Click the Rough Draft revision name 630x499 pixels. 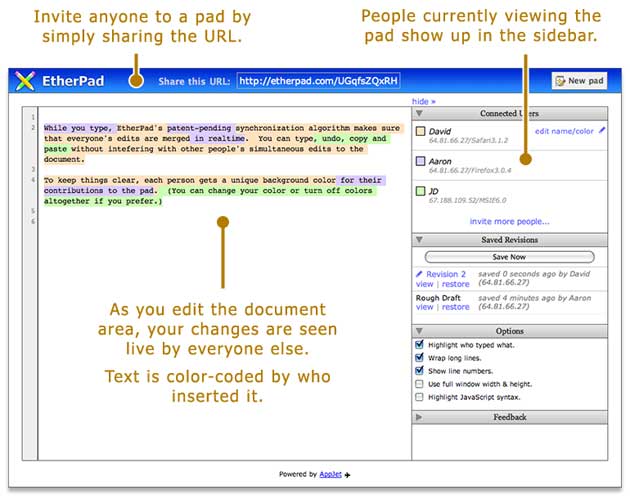point(438,298)
